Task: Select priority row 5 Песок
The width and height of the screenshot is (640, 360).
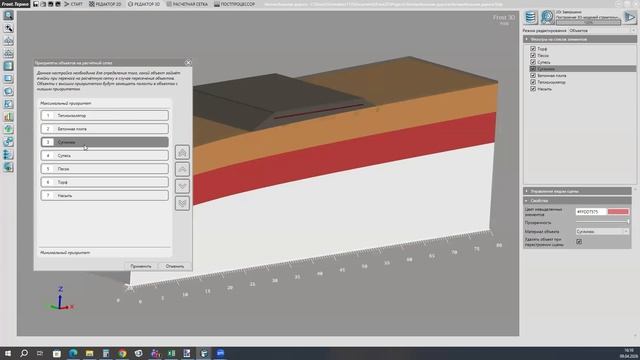Action: click(104, 169)
